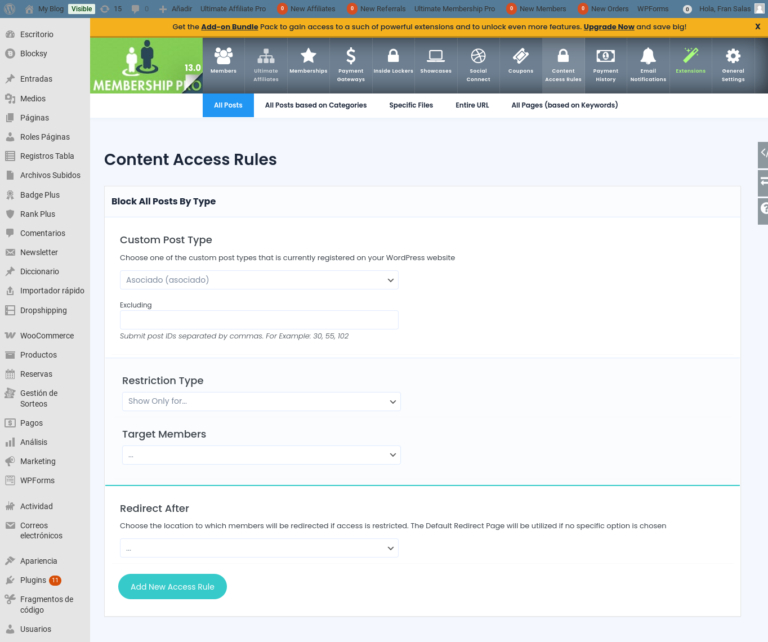768x642 pixels.
Task: Dismiss the yellow upgrade banner
Action: (x=758, y=27)
